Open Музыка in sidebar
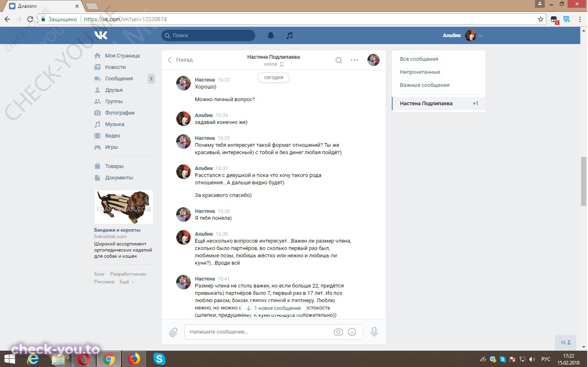The height and width of the screenshot is (367, 588). tap(115, 124)
